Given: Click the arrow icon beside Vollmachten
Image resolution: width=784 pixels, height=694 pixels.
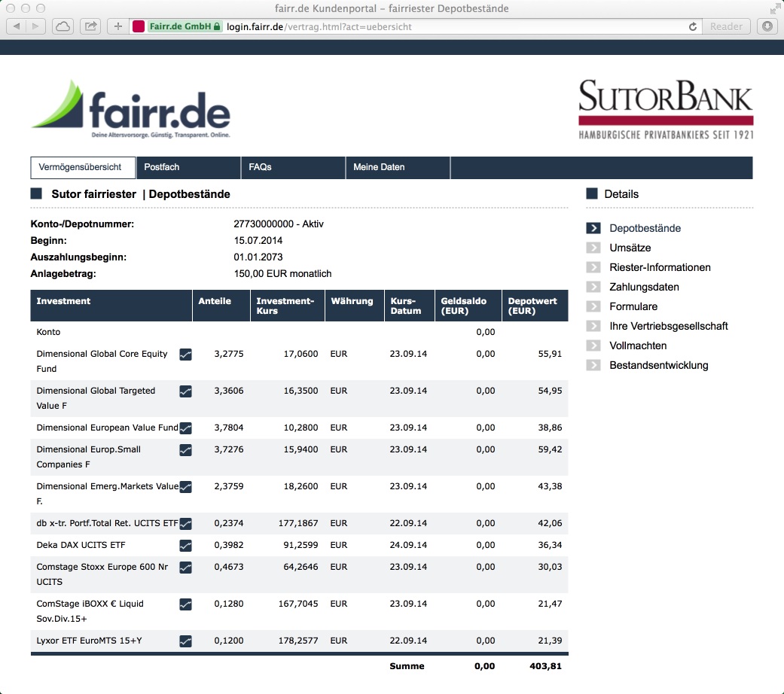Looking at the screenshot, I should click(x=593, y=345).
